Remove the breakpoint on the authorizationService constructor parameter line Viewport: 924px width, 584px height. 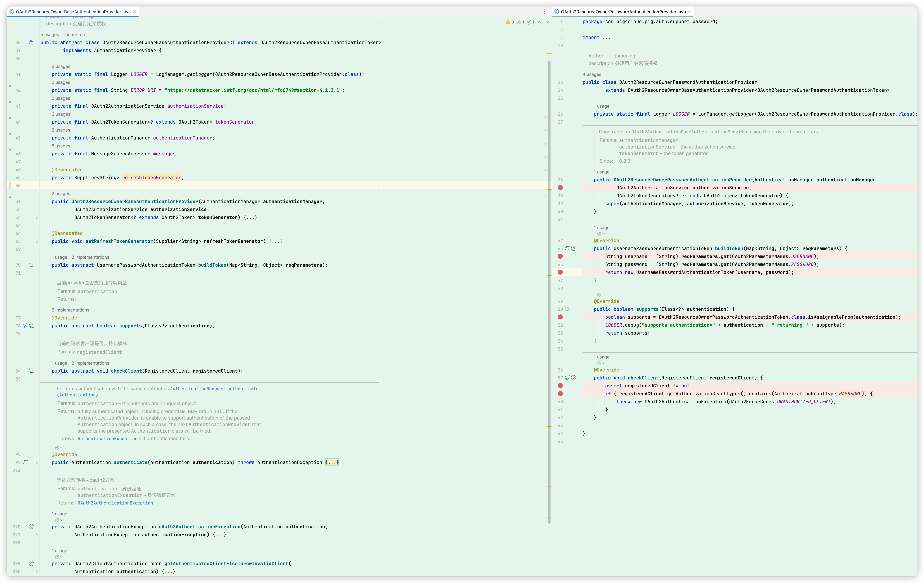560,188
